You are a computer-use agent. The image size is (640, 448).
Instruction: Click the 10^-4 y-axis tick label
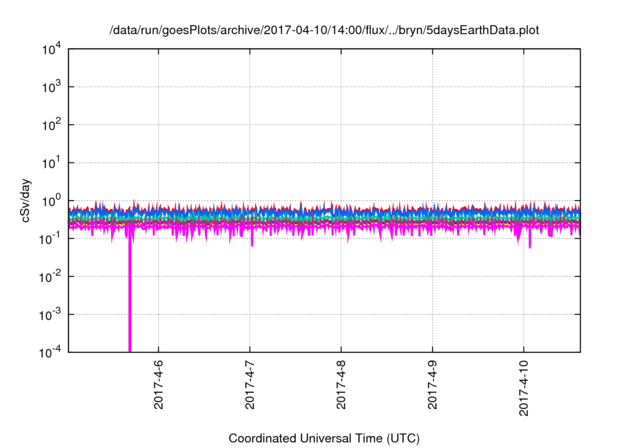(x=50, y=352)
